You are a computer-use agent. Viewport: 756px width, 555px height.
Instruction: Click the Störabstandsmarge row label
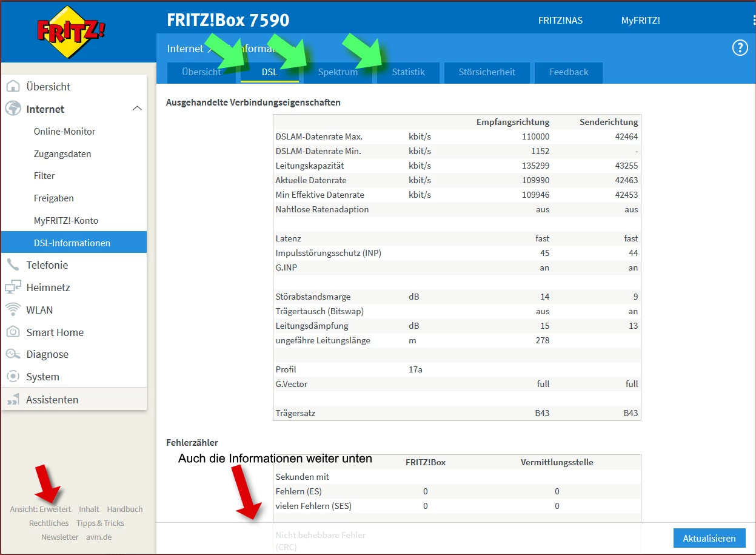click(x=313, y=297)
